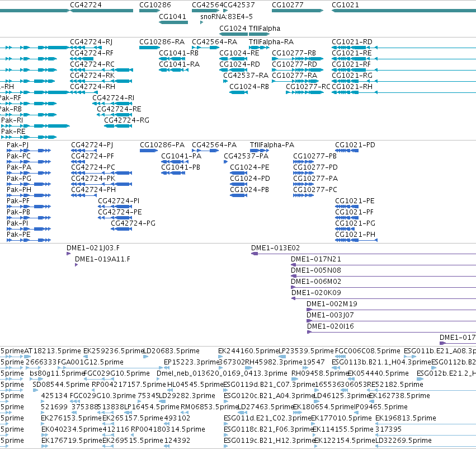Click protein CG42537-PA
The width and height of the screenshot is (476, 449).
point(246,156)
